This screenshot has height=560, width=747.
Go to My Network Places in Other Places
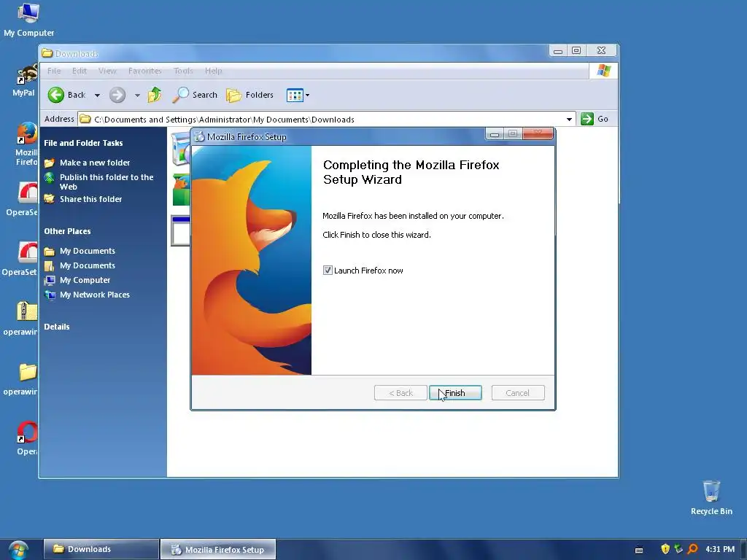95,295
